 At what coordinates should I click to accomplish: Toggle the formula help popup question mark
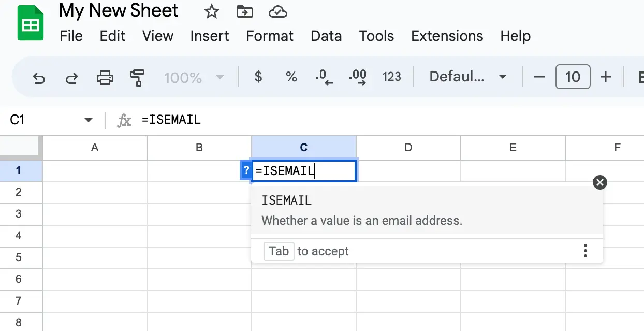click(245, 170)
